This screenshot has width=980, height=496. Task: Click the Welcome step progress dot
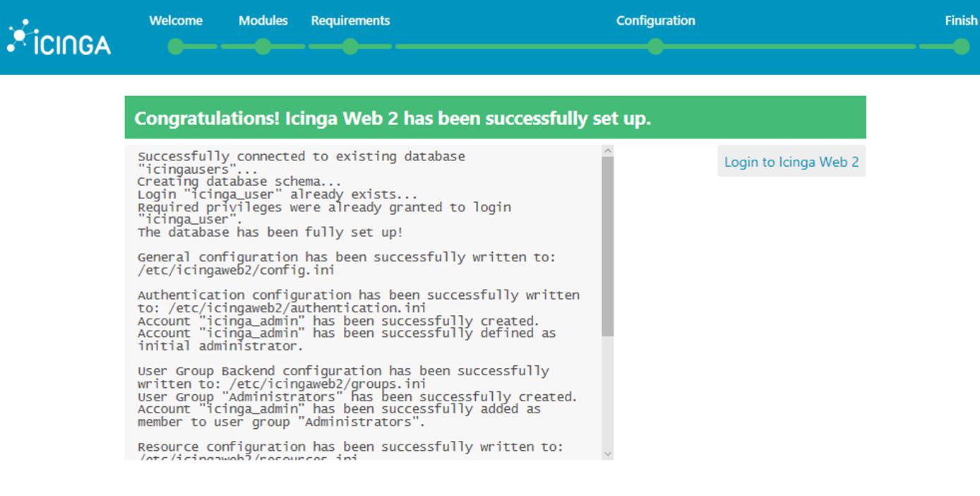click(x=176, y=47)
